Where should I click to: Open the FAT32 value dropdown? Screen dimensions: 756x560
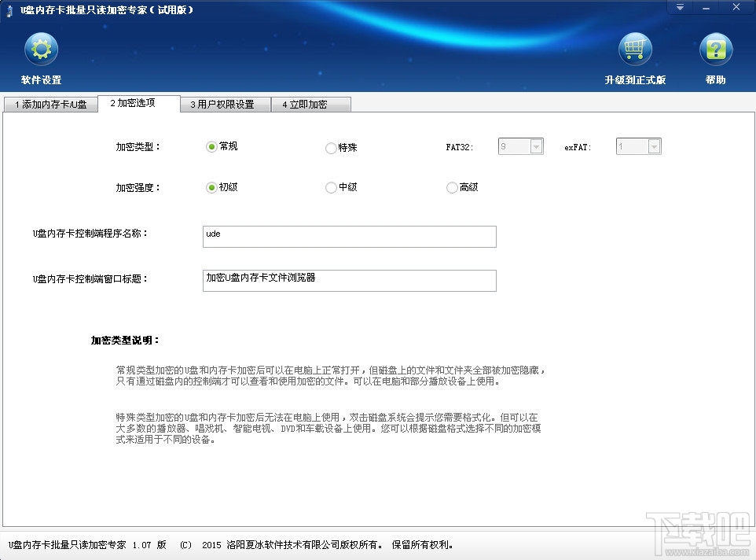pos(537,146)
